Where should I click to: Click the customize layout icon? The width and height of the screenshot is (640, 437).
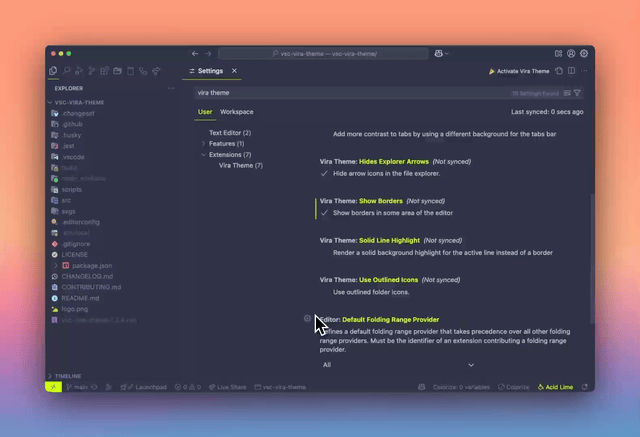[x=558, y=53]
